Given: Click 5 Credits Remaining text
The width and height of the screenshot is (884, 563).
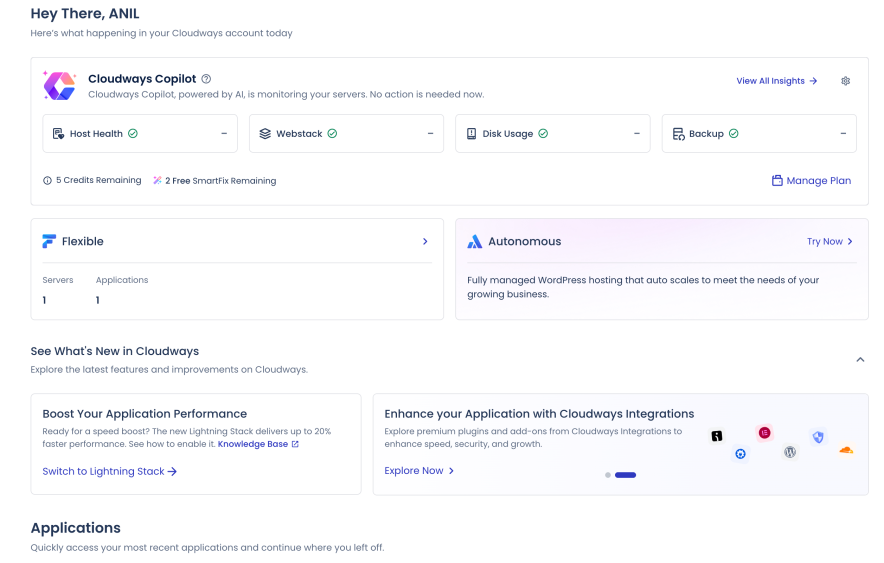Looking at the screenshot, I should point(99,180).
